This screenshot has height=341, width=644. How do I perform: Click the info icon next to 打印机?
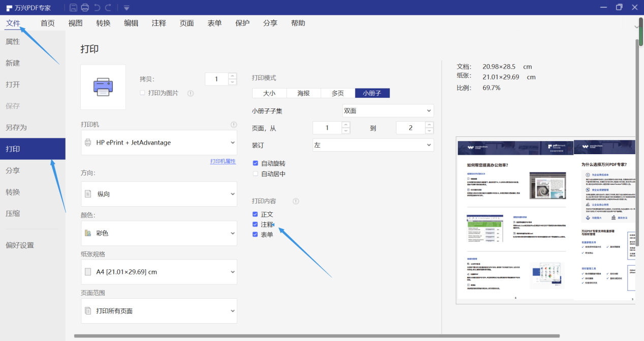(x=234, y=124)
